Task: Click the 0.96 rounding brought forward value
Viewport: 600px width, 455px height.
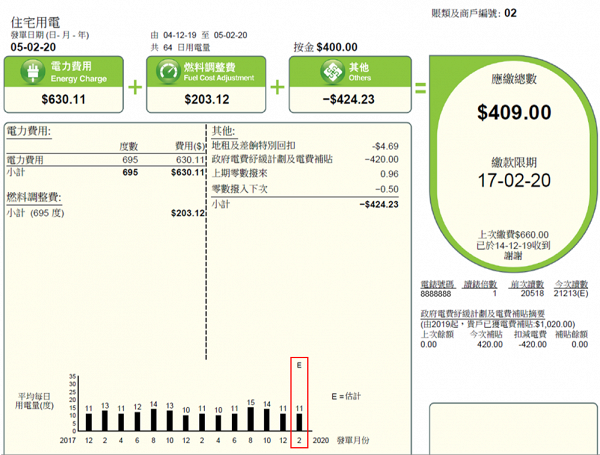Action: click(389, 174)
